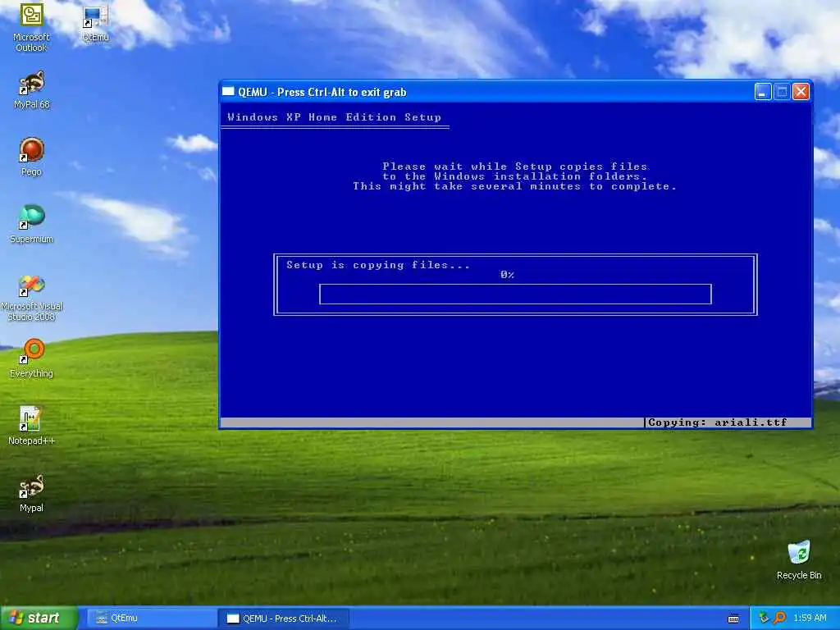The height and width of the screenshot is (630, 840).
Task: Maximize the QEMU window
Action: [x=782, y=92]
